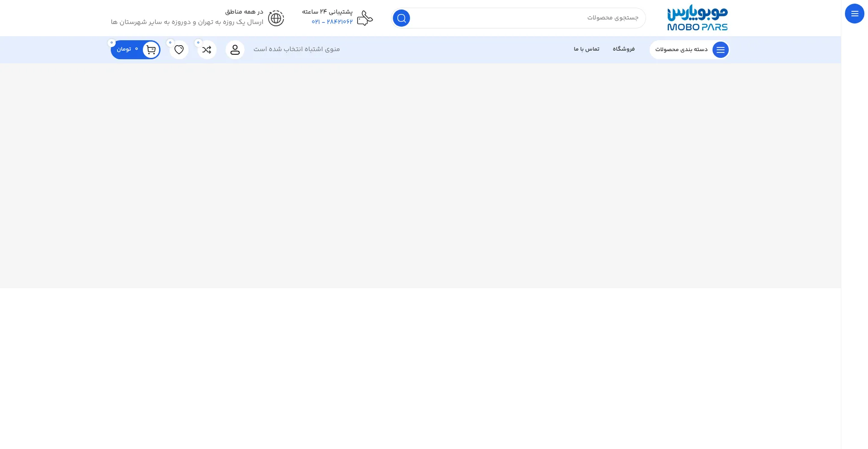Open the wishlist heart icon
The width and height of the screenshot is (868, 449).
[179, 50]
